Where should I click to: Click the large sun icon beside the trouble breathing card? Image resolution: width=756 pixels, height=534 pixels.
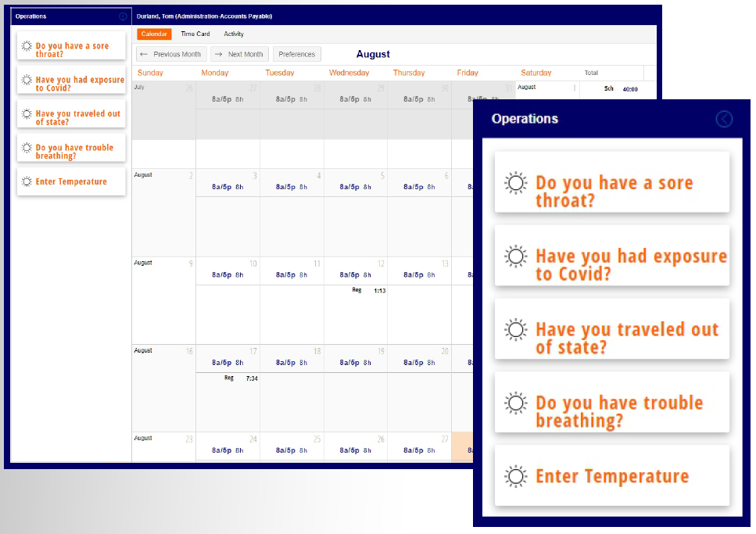pos(516,403)
